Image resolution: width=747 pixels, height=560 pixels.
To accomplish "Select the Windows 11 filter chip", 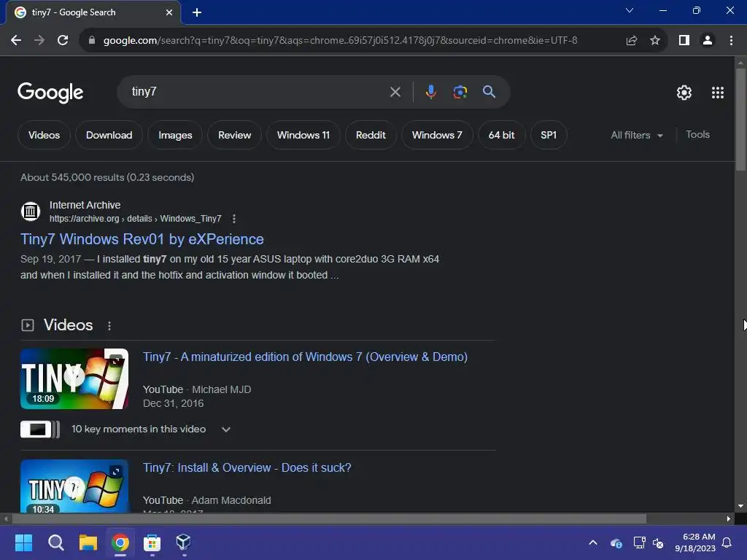I will (x=303, y=135).
